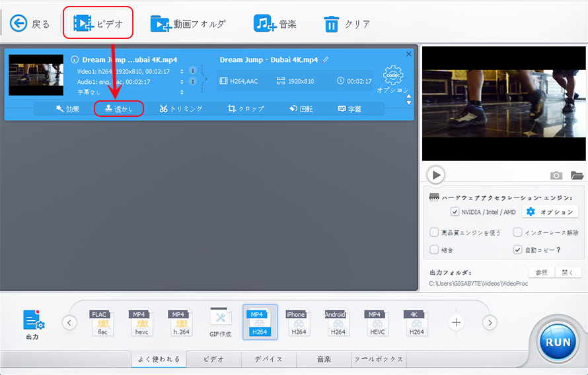Add new format with plus button
Viewport: 588px width, 375px height.
pyautogui.click(x=456, y=323)
